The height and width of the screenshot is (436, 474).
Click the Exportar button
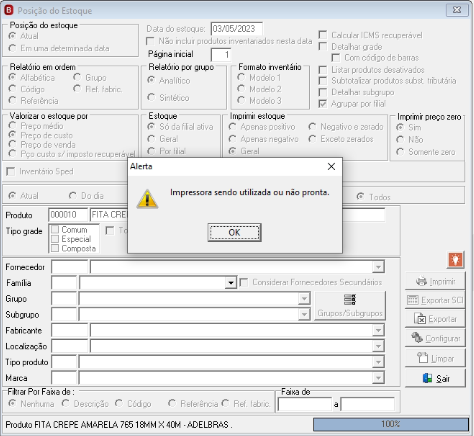tap(435, 319)
